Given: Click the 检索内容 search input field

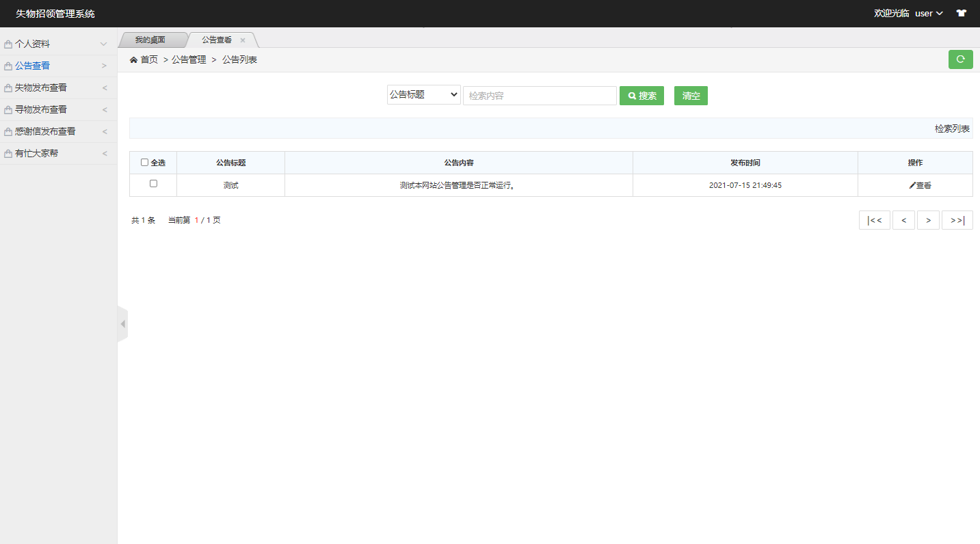Looking at the screenshot, I should tap(540, 96).
